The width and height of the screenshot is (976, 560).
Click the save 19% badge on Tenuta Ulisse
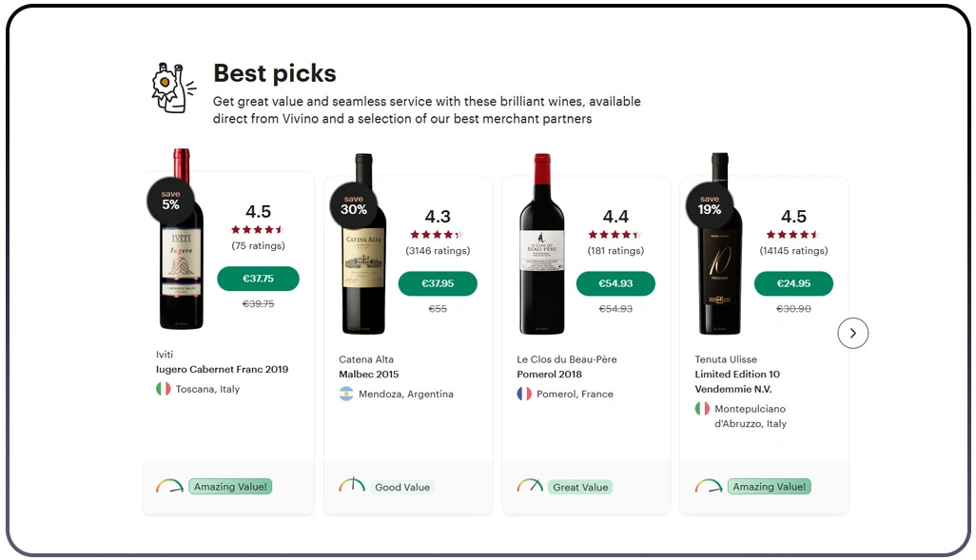(710, 204)
